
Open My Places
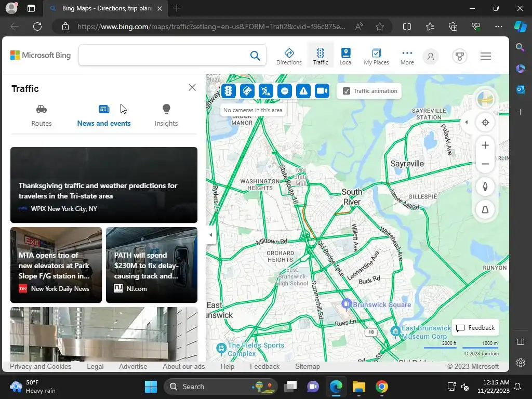376,56
